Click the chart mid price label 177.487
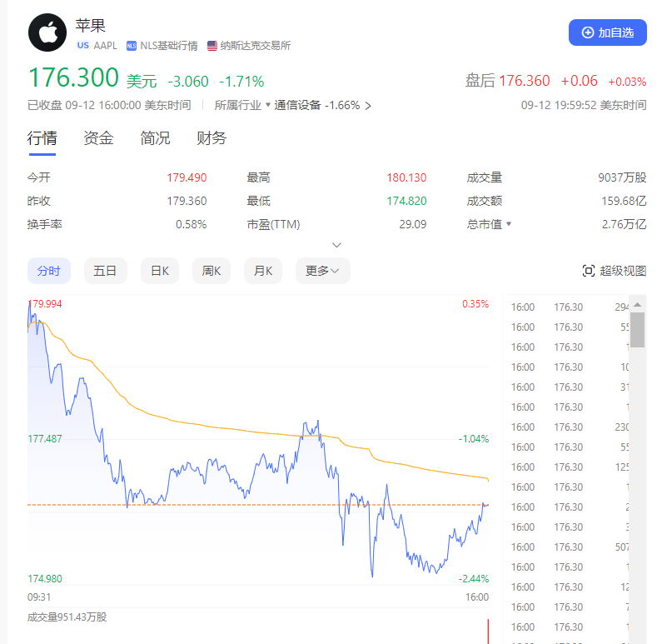This screenshot has width=662, height=644. click(x=45, y=439)
